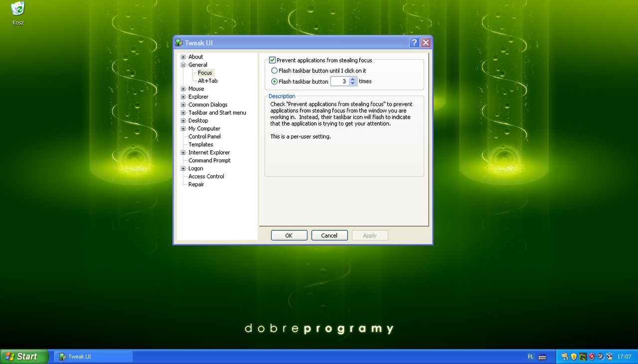Expand Taskbar and Start menu settings
638x364 pixels.
click(x=183, y=113)
